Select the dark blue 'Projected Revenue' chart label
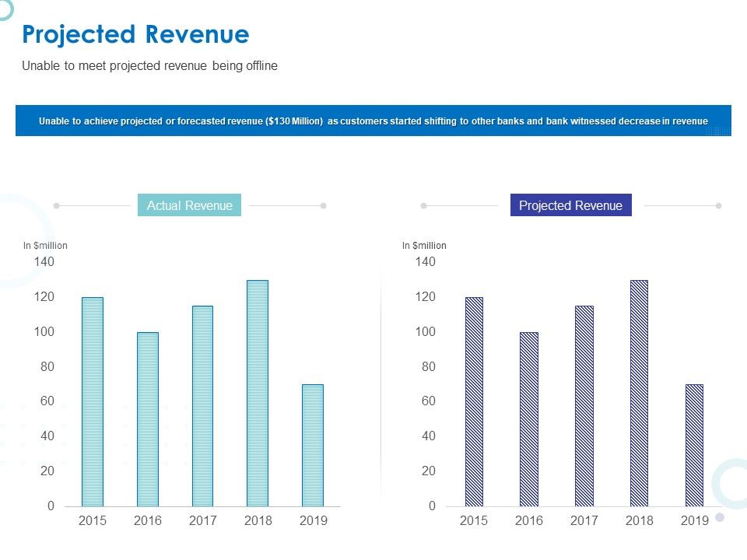 (x=570, y=205)
